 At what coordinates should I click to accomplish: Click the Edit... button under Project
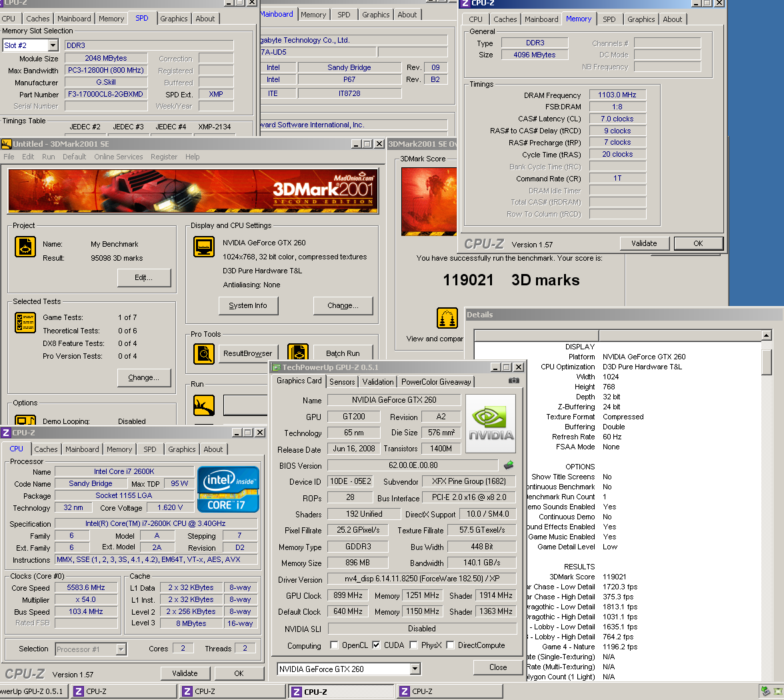[144, 277]
